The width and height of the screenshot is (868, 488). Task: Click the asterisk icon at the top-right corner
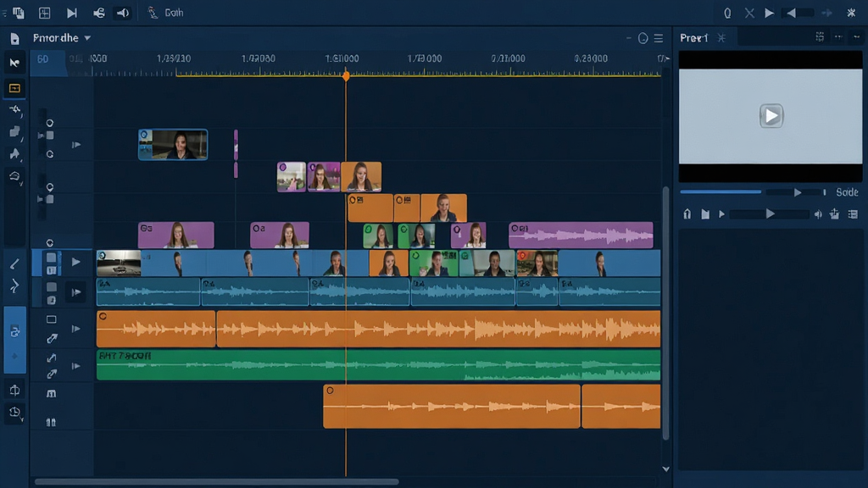tap(851, 12)
